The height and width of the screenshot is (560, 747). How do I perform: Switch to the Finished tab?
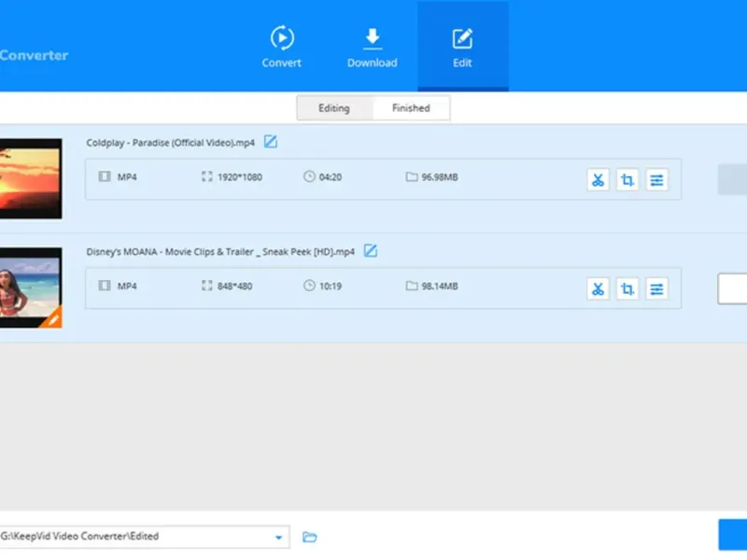tap(411, 108)
